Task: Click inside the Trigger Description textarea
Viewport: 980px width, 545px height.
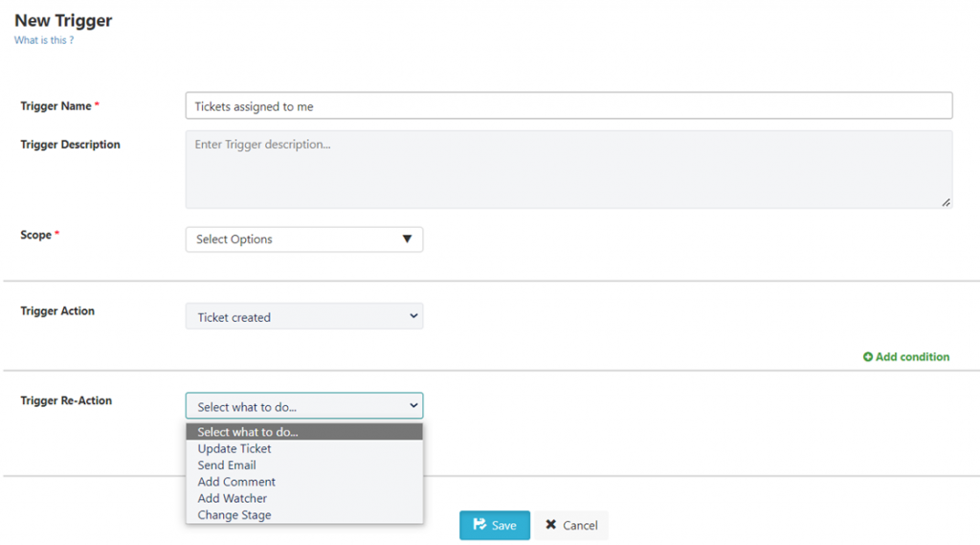Action: pyautogui.click(x=568, y=170)
